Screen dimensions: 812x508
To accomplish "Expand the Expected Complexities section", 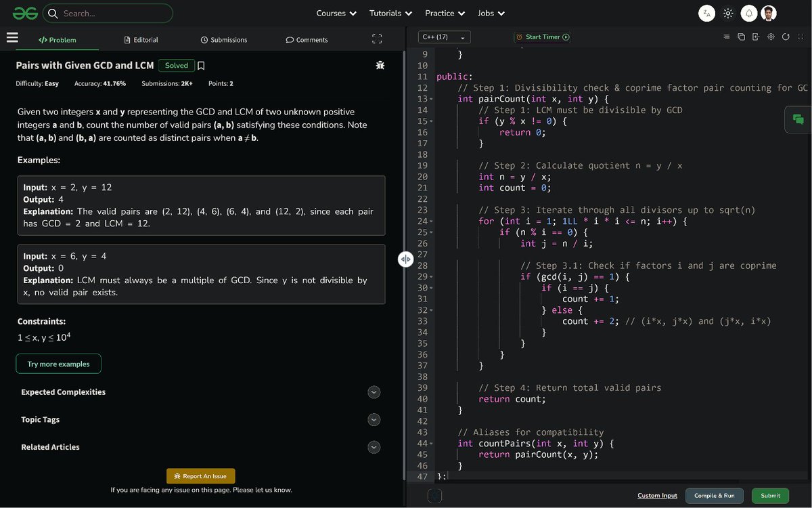I will click(374, 392).
